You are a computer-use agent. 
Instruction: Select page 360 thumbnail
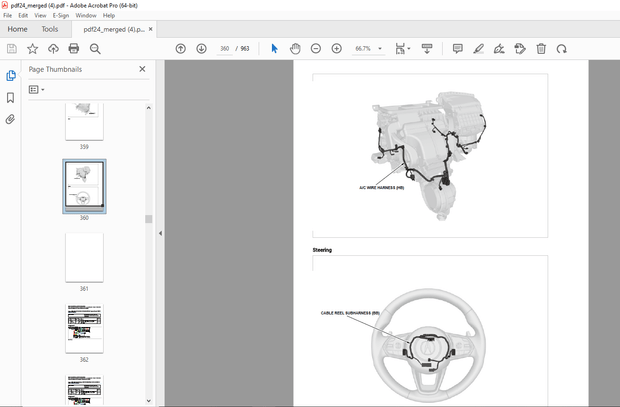tap(84, 186)
